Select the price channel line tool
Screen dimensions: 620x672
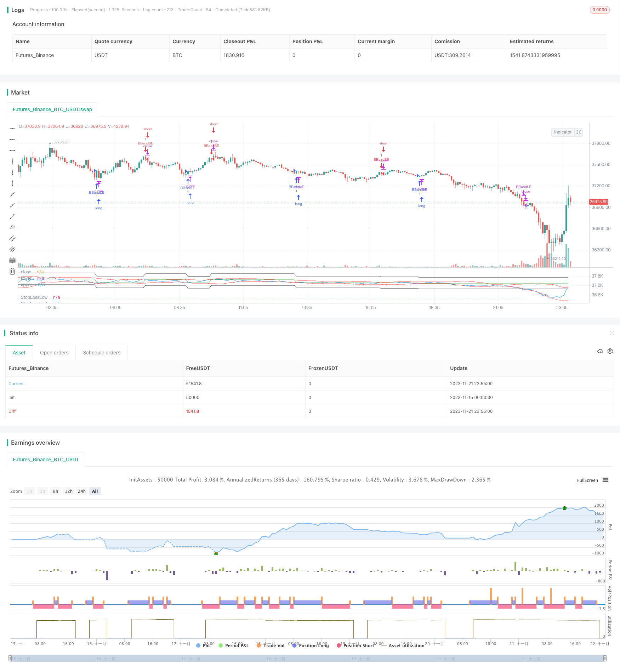pyautogui.click(x=12, y=238)
